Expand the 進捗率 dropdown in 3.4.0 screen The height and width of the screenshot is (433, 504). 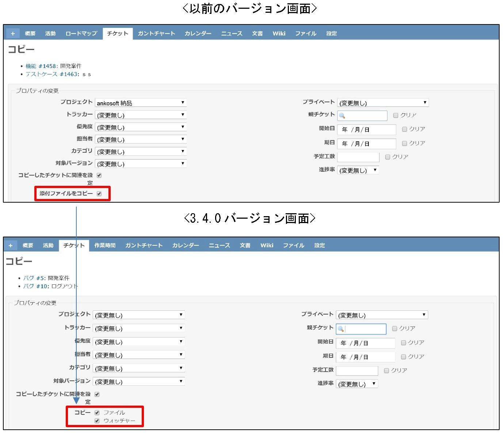click(357, 383)
